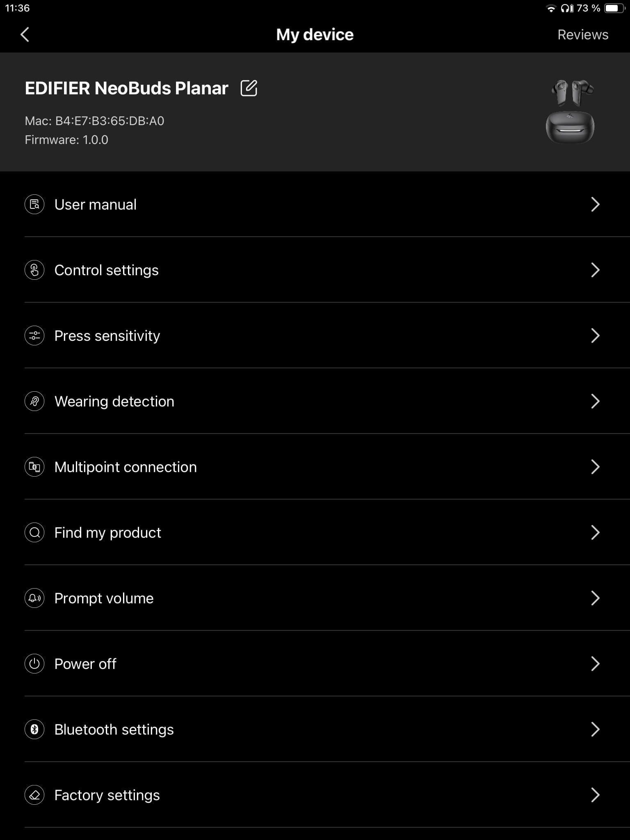Open Reviews link in header
Viewport: 630px width, 840px height.
pos(582,35)
